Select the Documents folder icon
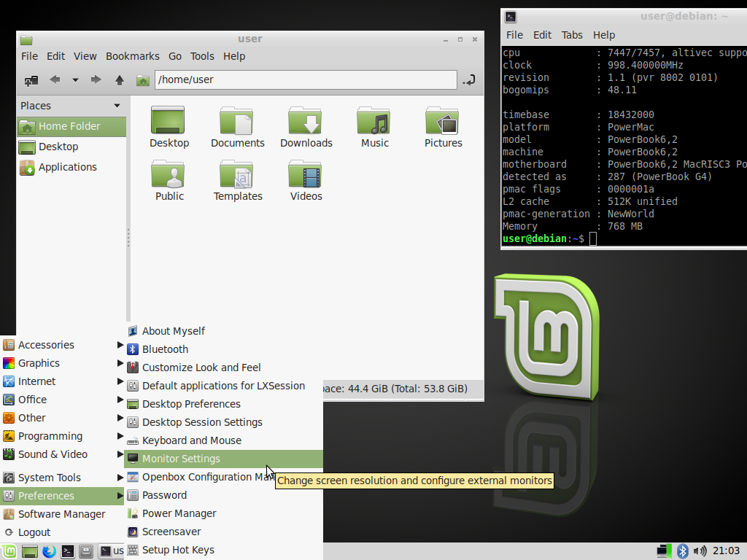The width and height of the screenshot is (747, 560). [x=237, y=127]
